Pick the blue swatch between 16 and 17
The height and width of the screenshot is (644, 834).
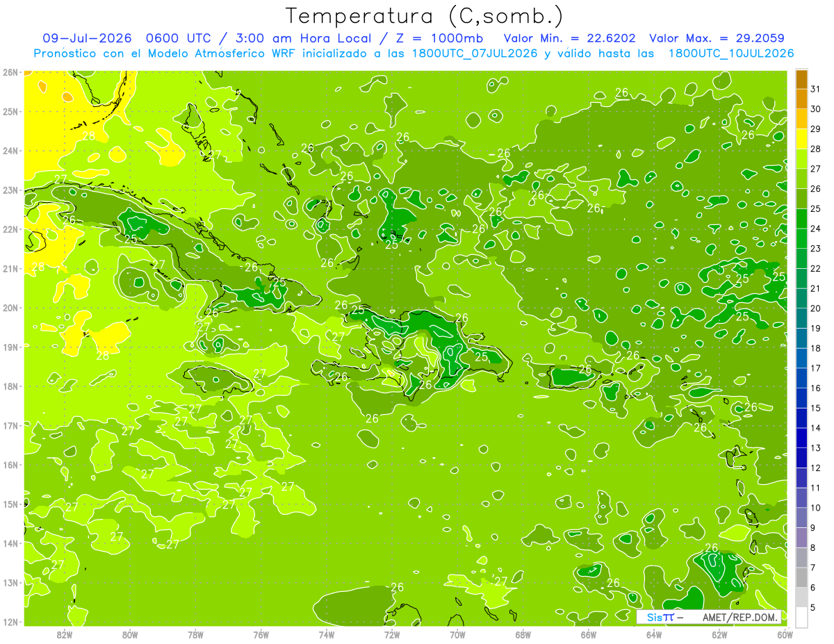tap(801, 378)
